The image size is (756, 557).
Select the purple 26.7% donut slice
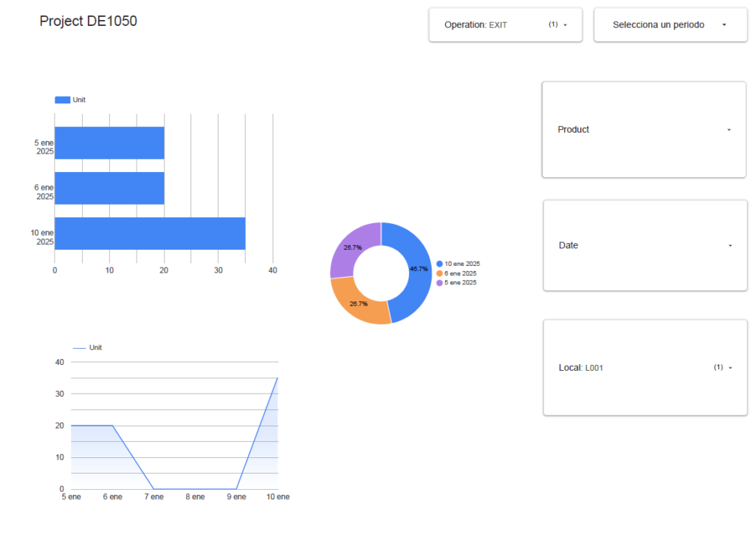(352, 246)
